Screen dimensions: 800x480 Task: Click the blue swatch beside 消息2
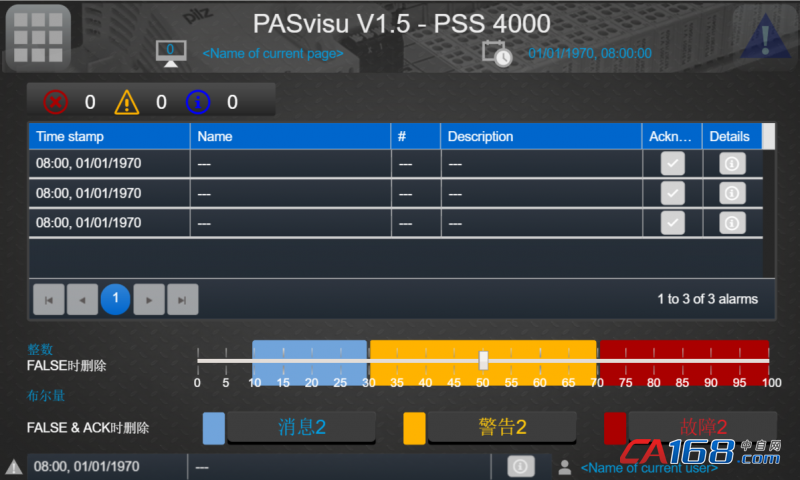click(x=214, y=428)
